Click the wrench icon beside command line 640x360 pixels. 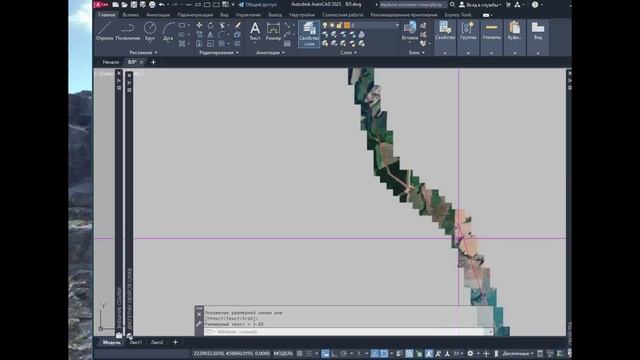point(199,324)
